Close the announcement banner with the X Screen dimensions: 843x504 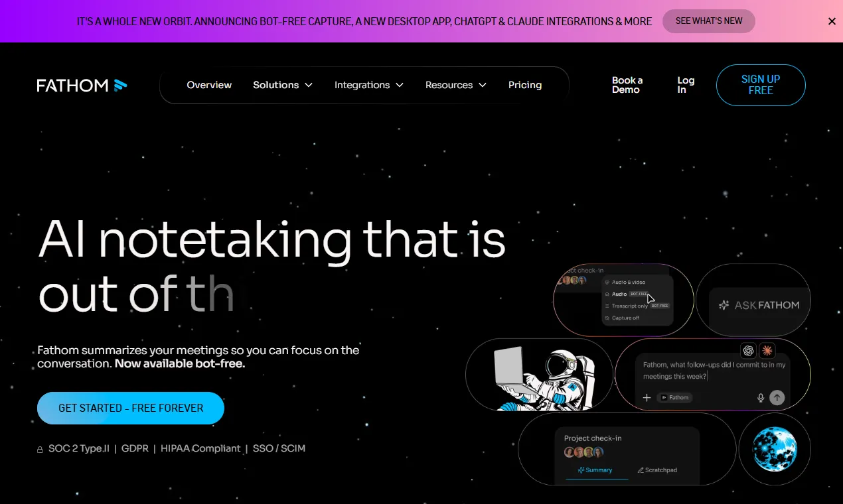click(x=832, y=21)
